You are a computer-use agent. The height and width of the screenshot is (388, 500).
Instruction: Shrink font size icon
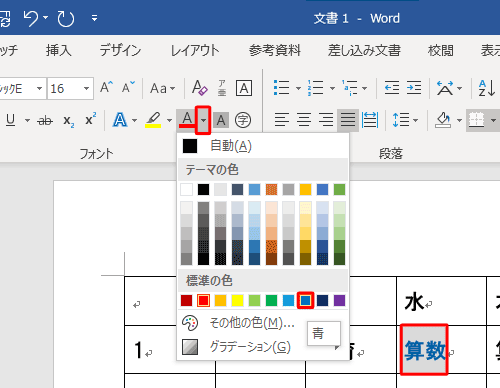click(128, 87)
